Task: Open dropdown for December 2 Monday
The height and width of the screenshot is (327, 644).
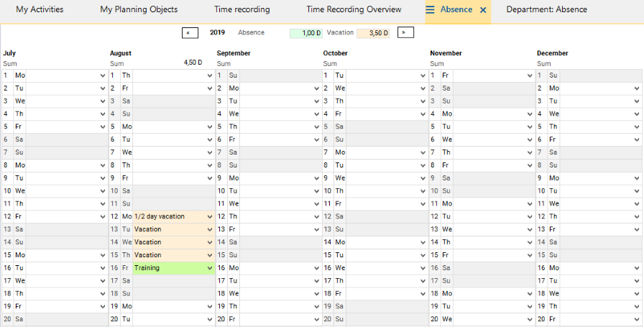Action: click(637, 88)
